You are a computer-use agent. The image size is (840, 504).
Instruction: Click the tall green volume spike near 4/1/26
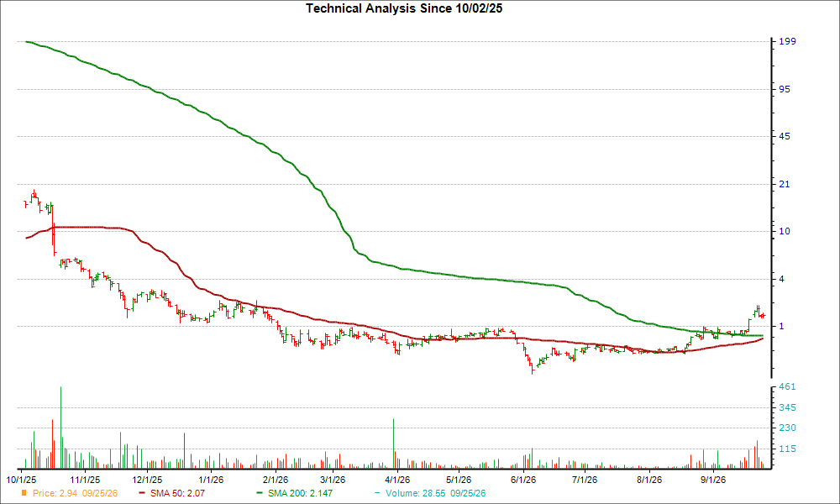pyautogui.click(x=394, y=444)
